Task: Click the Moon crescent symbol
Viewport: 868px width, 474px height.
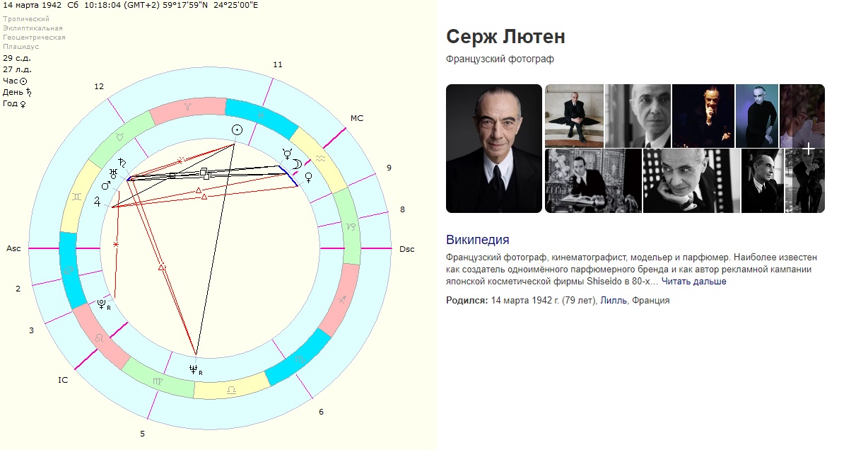Action: (x=298, y=163)
